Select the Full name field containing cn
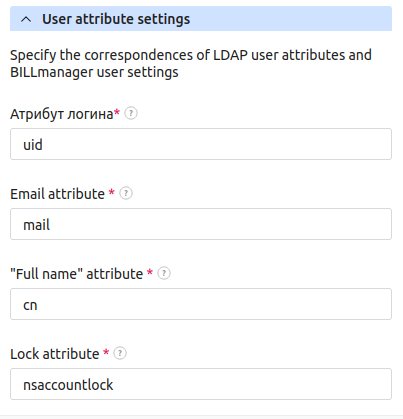The height and width of the screenshot is (419, 403). click(x=201, y=304)
